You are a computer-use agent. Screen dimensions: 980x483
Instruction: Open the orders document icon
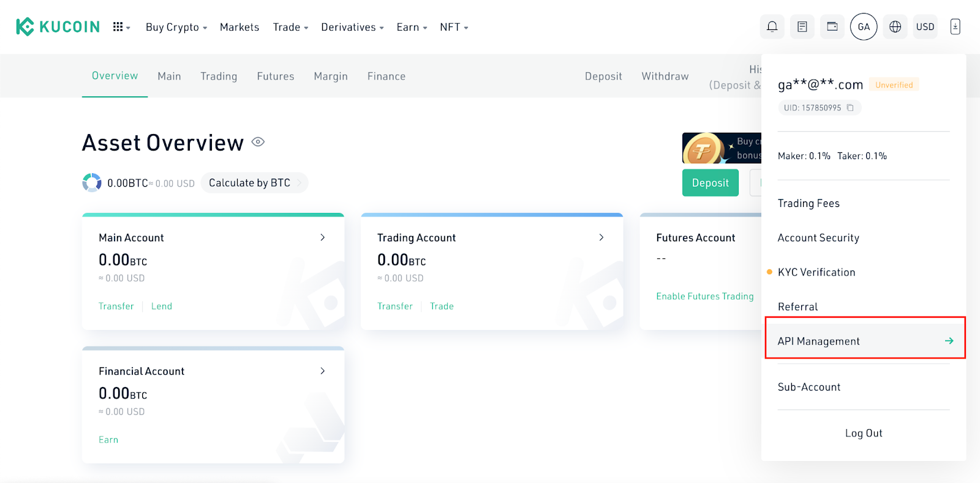tap(802, 26)
